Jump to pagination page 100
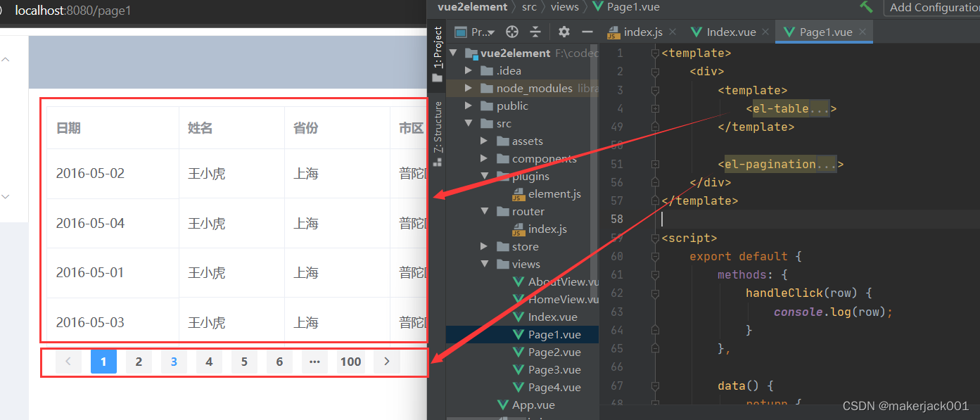Screen dimensions: 980x420 coord(350,362)
